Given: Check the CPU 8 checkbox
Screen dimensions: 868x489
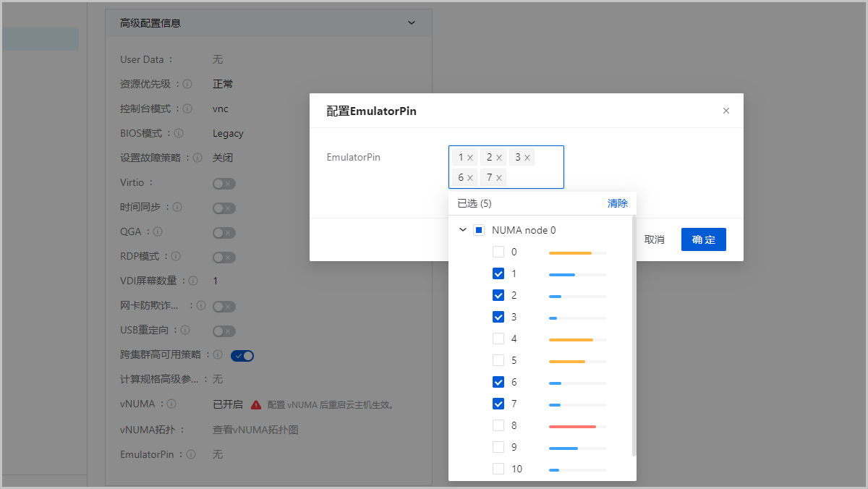Looking at the screenshot, I should pos(498,425).
